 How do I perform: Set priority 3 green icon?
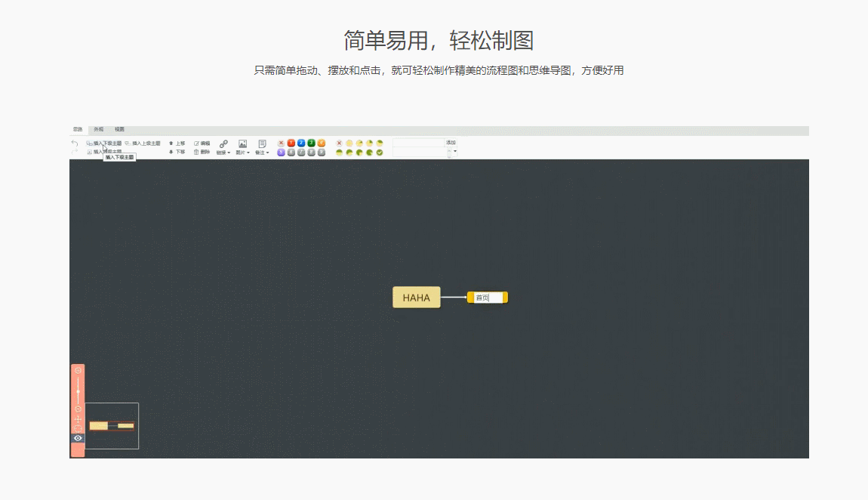pyautogui.click(x=311, y=144)
